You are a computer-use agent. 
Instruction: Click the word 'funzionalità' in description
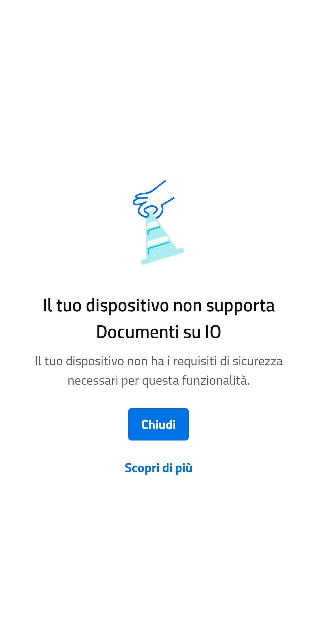215,381
